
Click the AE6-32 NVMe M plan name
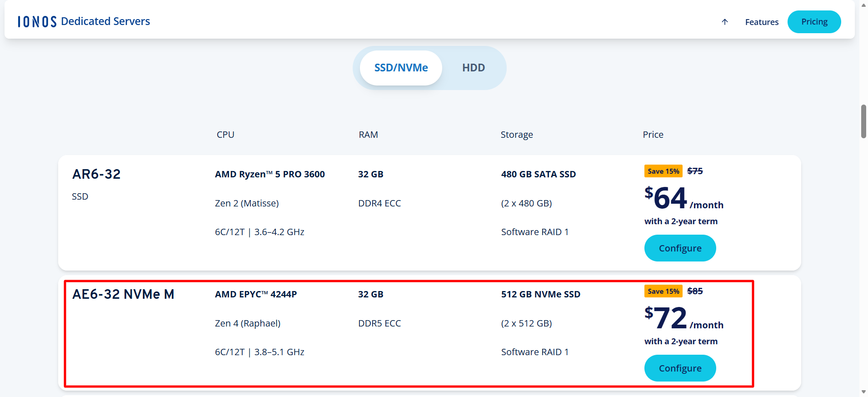[123, 294]
